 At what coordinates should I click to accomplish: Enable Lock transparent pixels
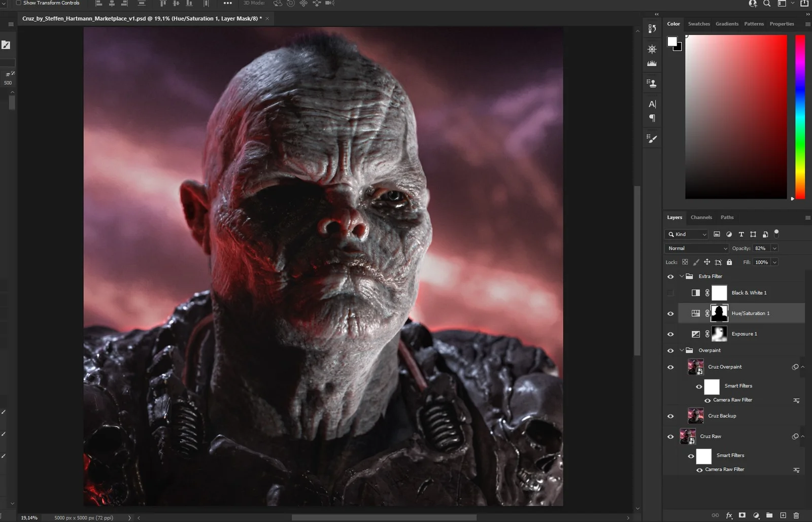click(684, 262)
